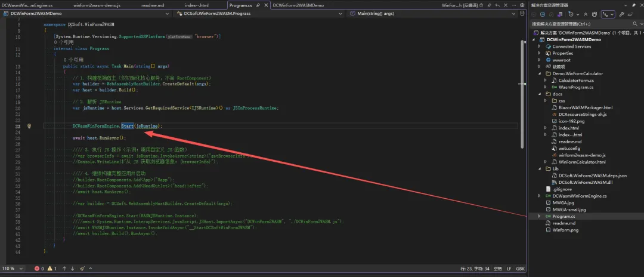Open search options dropdown in Solution Explorer

click(642, 24)
